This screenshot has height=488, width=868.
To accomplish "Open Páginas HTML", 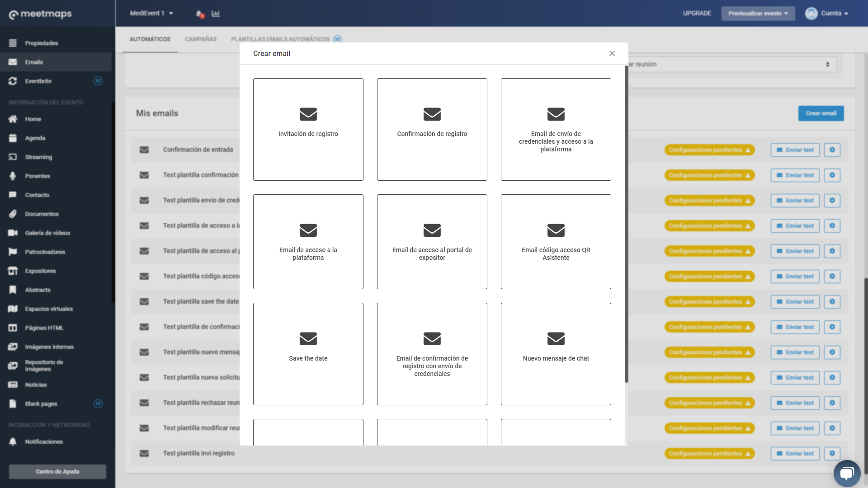I will click(x=56, y=328).
